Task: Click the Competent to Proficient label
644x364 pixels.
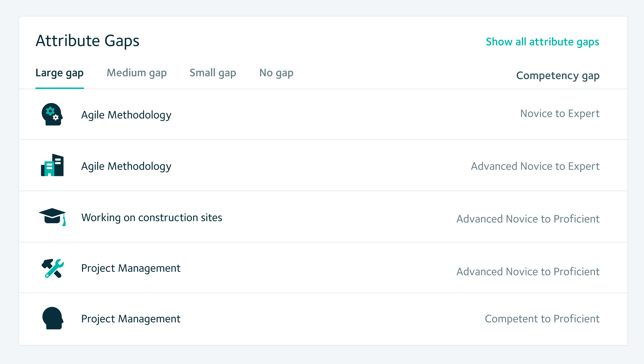Action: click(x=542, y=319)
